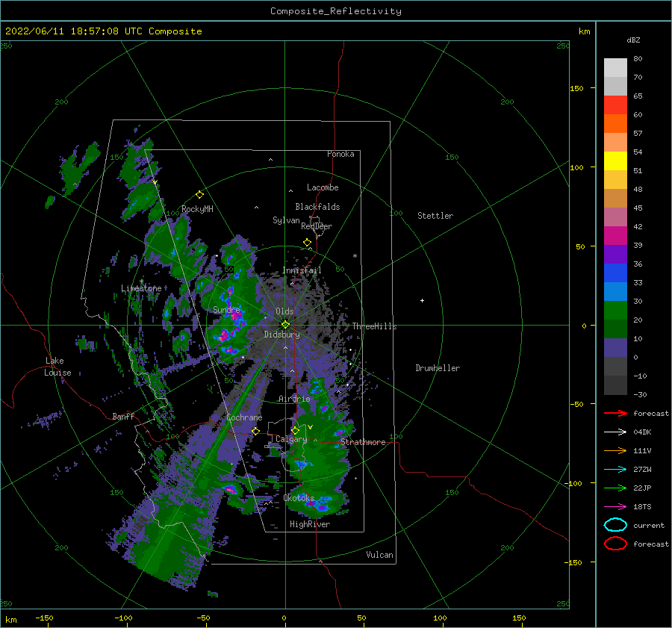Click the Composite_Reflectivity title text
The image size is (672, 628).
pos(335,11)
